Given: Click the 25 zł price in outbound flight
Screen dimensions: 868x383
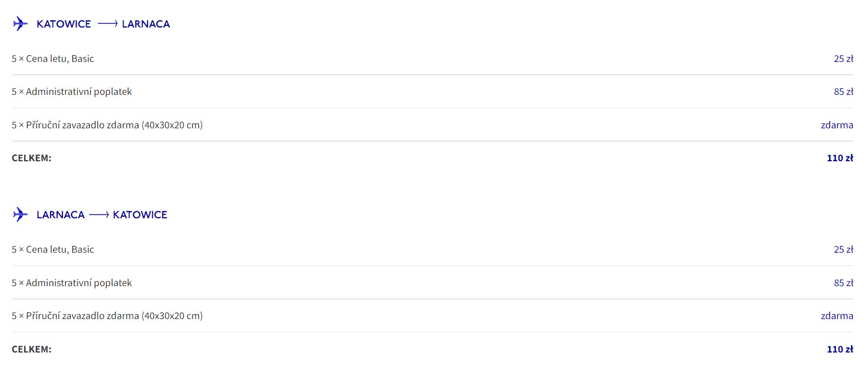Looking at the screenshot, I should 843,59.
